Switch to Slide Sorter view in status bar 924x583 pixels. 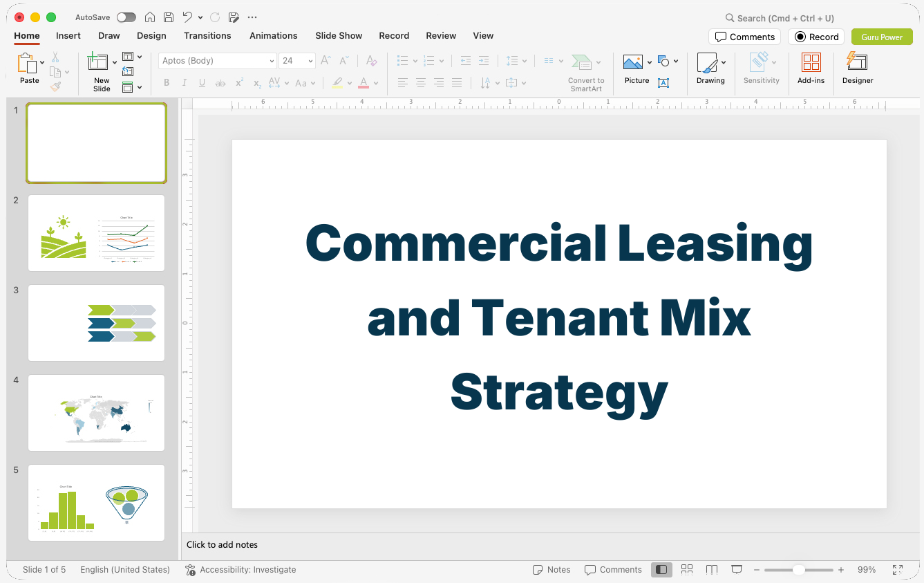(687, 569)
